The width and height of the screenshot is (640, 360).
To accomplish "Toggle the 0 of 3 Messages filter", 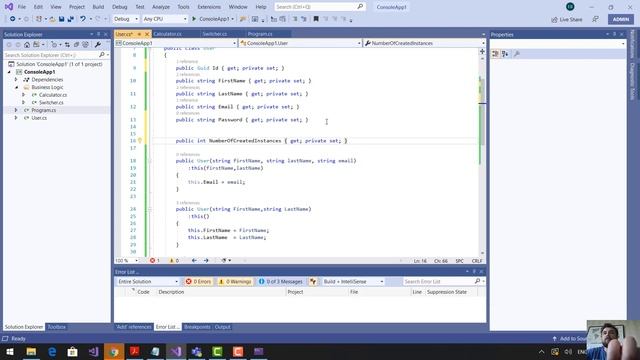I will (281, 282).
